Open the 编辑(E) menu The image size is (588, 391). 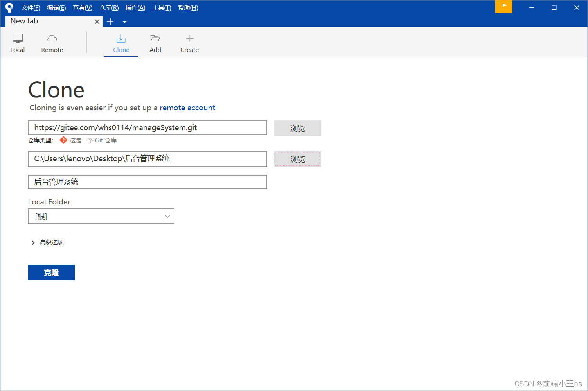click(56, 8)
